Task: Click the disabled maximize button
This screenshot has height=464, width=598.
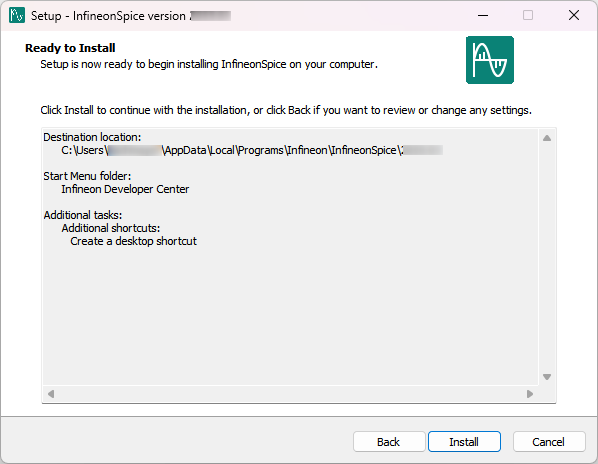Action: [x=528, y=16]
